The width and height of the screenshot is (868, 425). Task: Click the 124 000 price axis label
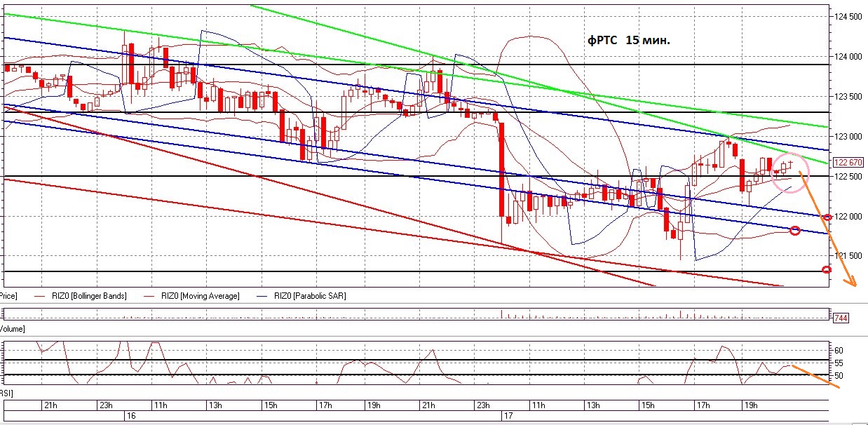(x=847, y=56)
